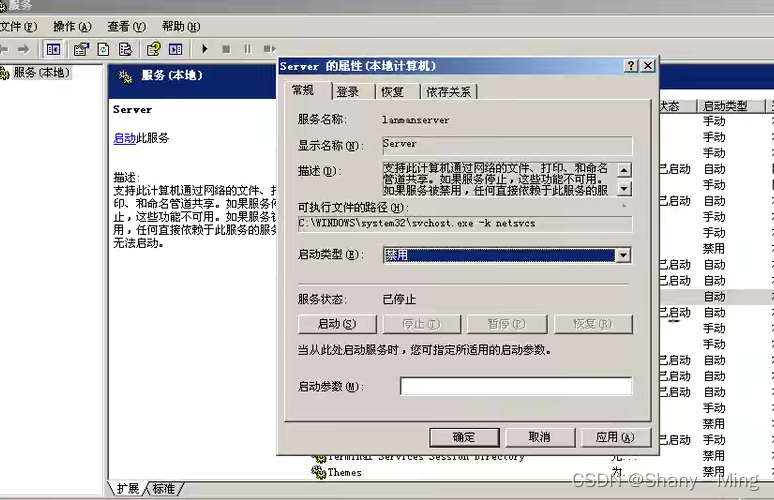Click the executable path field with svchost.exe
774x500 pixels.
click(x=464, y=224)
